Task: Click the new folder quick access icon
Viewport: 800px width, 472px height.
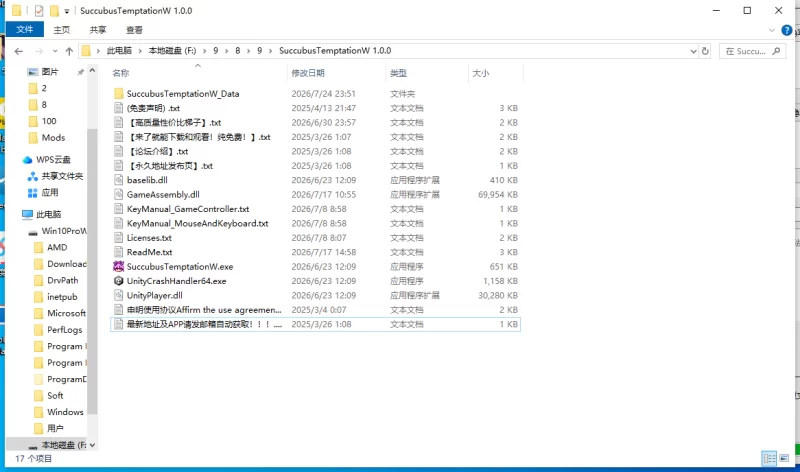Action: click(x=54, y=11)
